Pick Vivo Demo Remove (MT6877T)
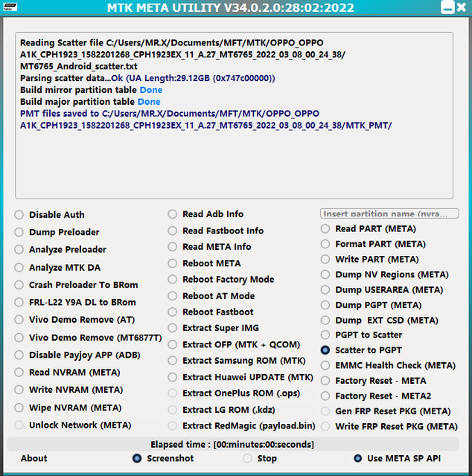The height and width of the screenshot is (476, 472). tap(19, 338)
